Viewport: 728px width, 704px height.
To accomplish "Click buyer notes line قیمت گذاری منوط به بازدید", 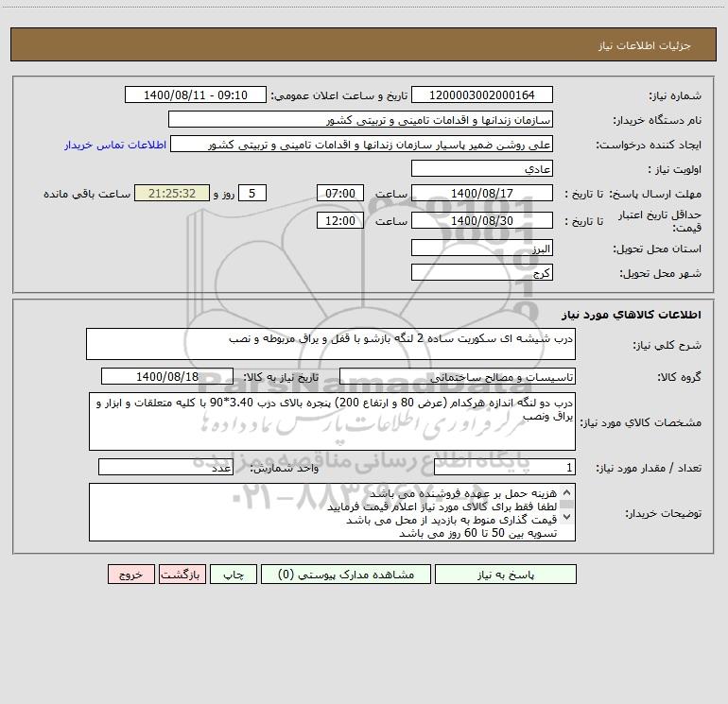I will point(451,520).
